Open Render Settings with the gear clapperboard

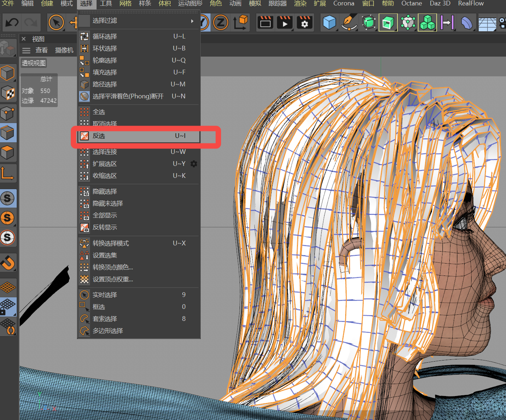coord(305,23)
